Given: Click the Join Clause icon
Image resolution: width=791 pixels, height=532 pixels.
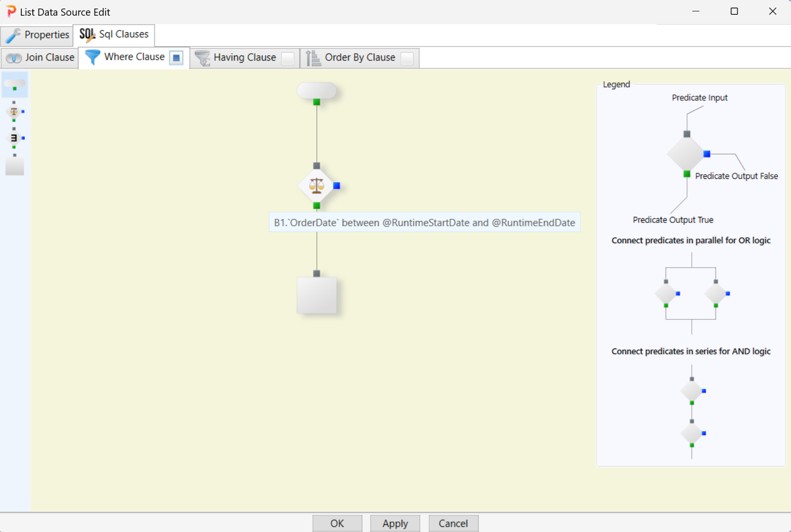Looking at the screenshot, I should click(x=14, y=57).
